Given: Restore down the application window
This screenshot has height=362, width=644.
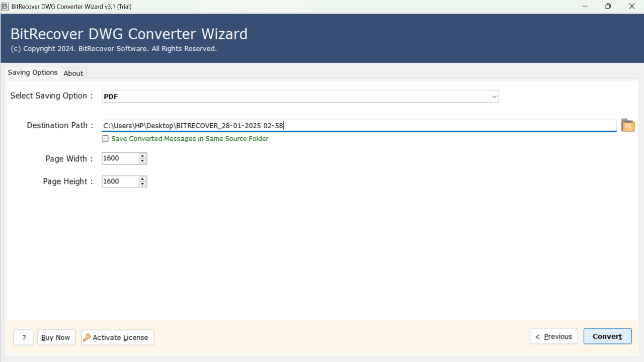Looking at the screenshot, I should [x=608, y=7].
